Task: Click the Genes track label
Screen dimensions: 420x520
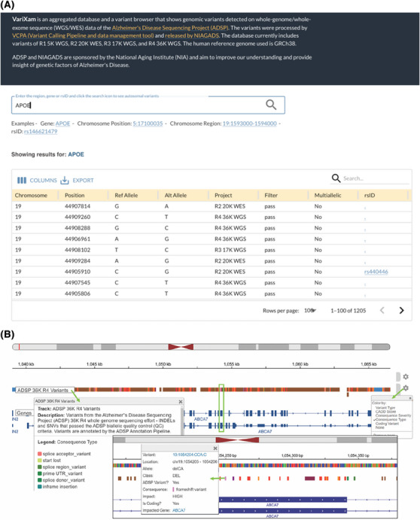Action: (x=24, y=413)
